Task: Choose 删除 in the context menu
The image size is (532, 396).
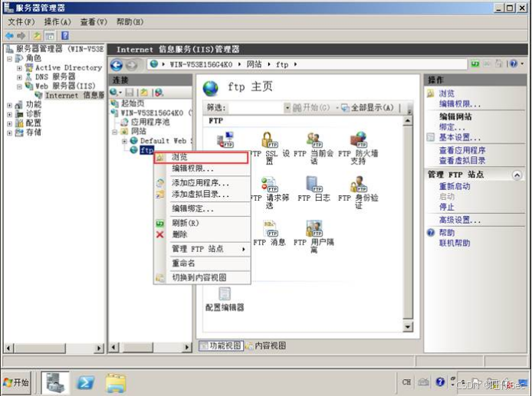Action: 202,234
